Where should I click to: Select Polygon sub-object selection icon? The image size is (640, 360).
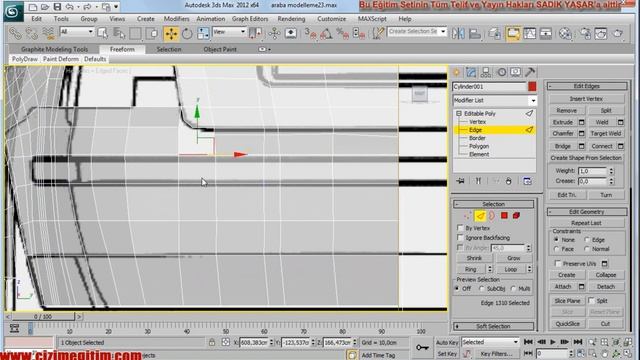click(x=504, y=216)
